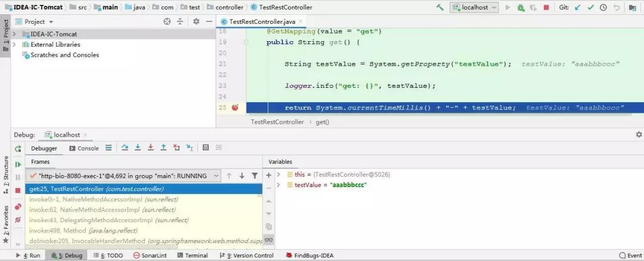The height and width of the screenshot is (261, 644).
Task: Commit changes with Git green checkmark
Action: [590, 7]
